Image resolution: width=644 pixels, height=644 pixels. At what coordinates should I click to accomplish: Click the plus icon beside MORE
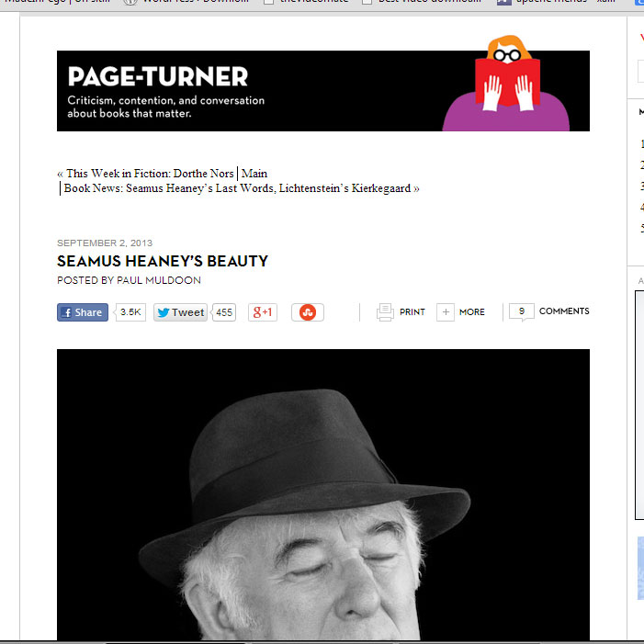[446, 312]
